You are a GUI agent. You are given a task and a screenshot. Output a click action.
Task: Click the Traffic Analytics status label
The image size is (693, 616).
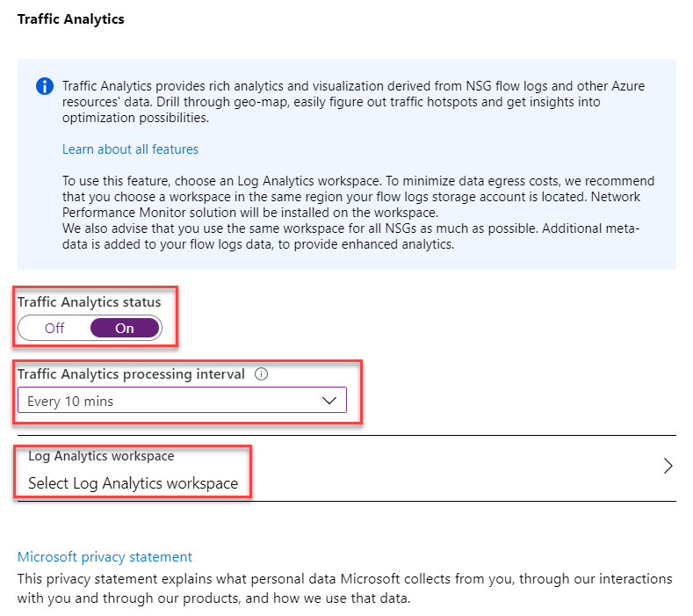(90, 302)
